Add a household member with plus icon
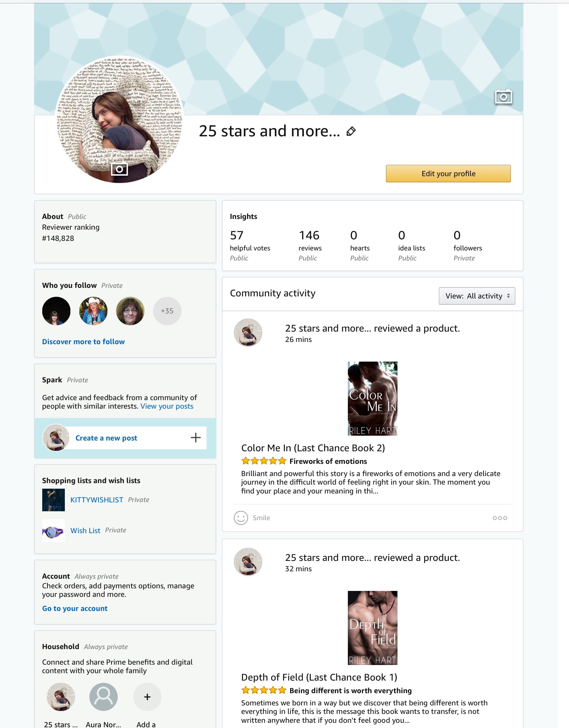This screenshot has height=728, width=569. pyautogui.click(x=147, y=697)
